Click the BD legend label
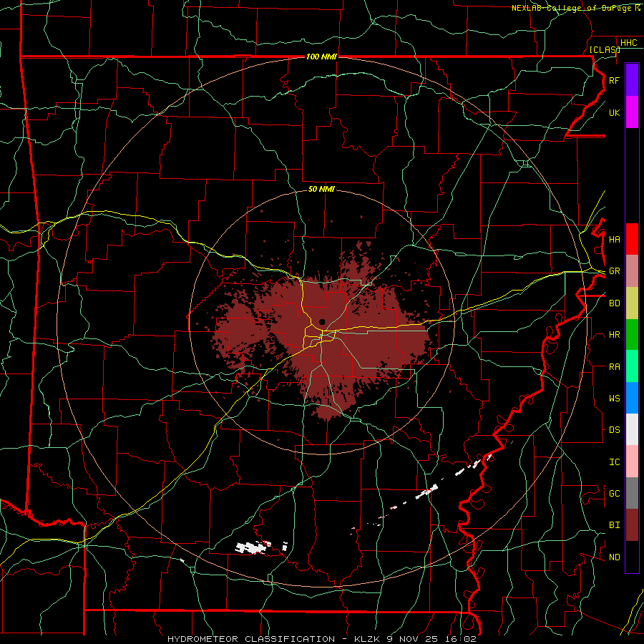644x644 pixels. pyautogui.click(x=614, y=303)
